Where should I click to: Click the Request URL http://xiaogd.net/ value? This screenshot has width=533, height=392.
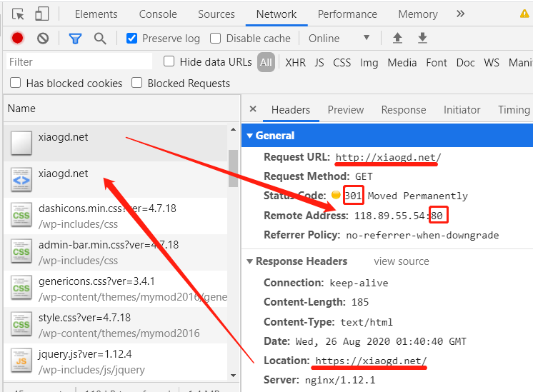tap(388, 157)
